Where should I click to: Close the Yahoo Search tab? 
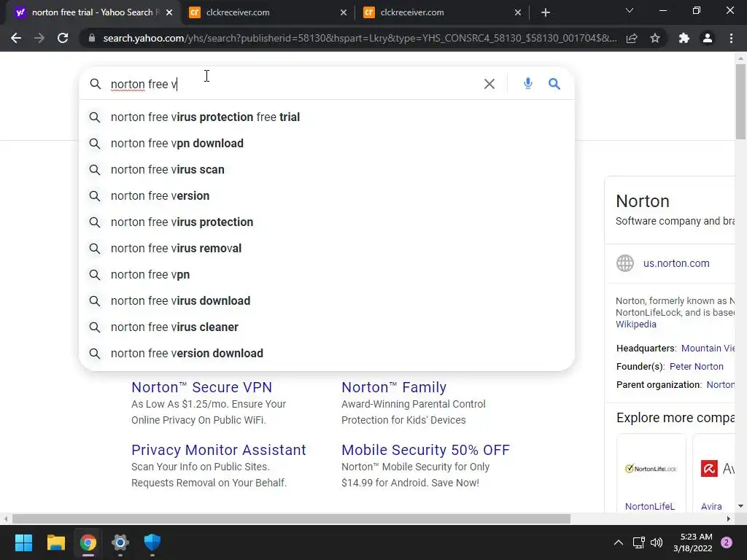[169, 12]
